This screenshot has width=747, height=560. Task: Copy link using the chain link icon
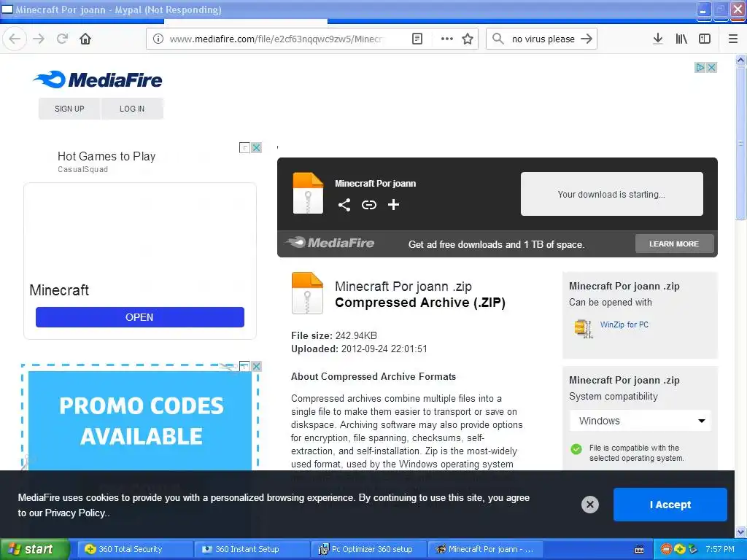[368, 205]
